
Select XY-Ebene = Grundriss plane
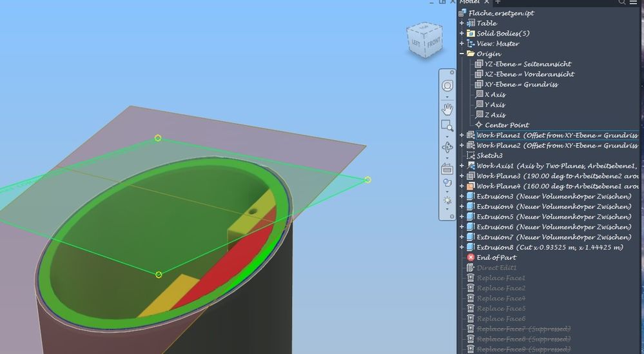pos(522,84)
